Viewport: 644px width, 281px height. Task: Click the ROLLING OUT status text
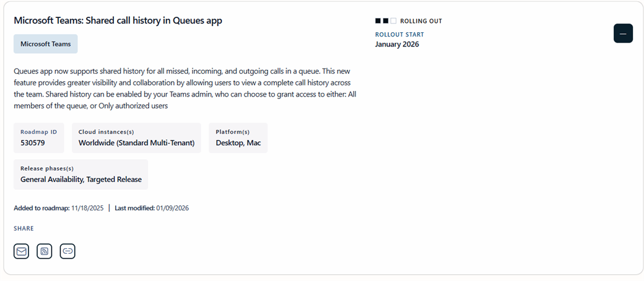[421, 21]
